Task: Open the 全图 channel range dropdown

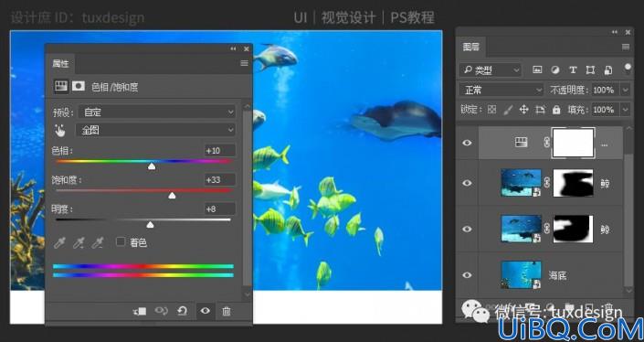Action: (155, 130)
